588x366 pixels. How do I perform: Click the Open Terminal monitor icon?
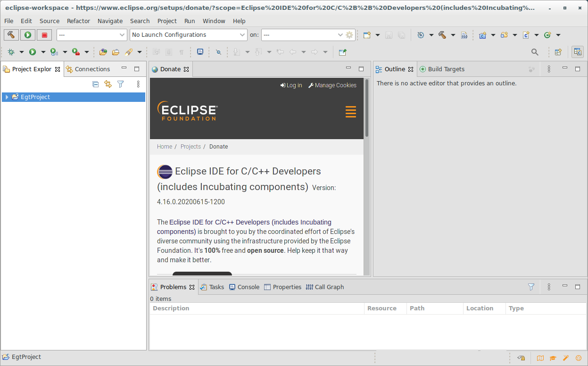(x=200, y=52)
